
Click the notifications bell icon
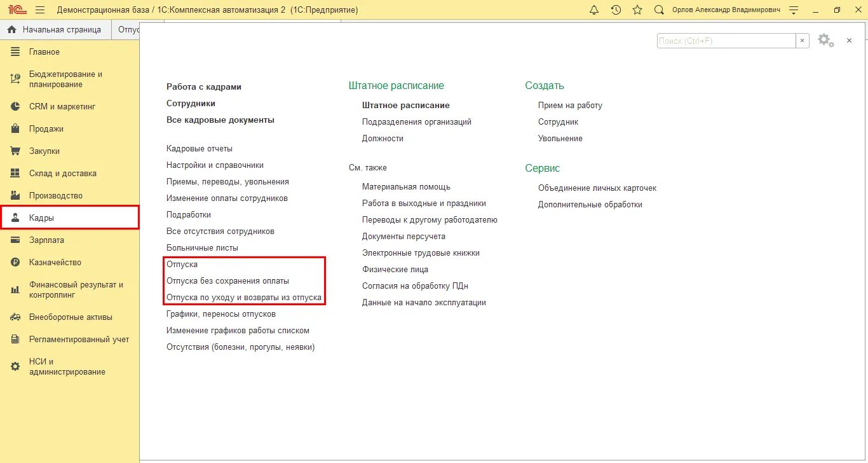pos(594,10)
